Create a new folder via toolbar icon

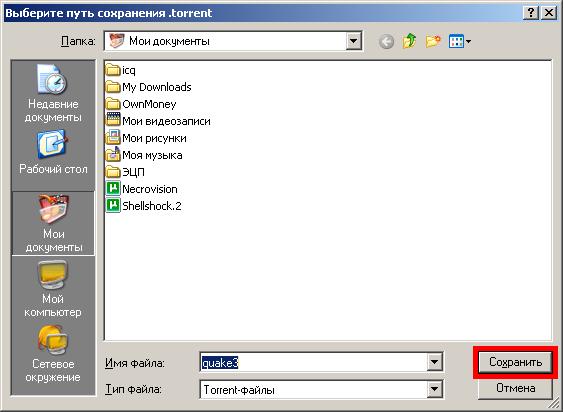(x=433, y=41)
